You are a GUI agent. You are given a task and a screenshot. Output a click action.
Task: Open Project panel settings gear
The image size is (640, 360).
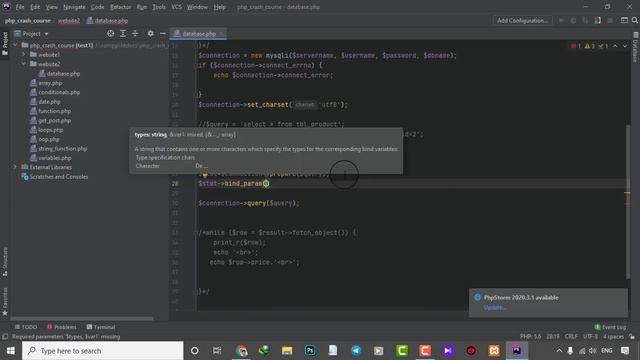(x=151, y=33)
